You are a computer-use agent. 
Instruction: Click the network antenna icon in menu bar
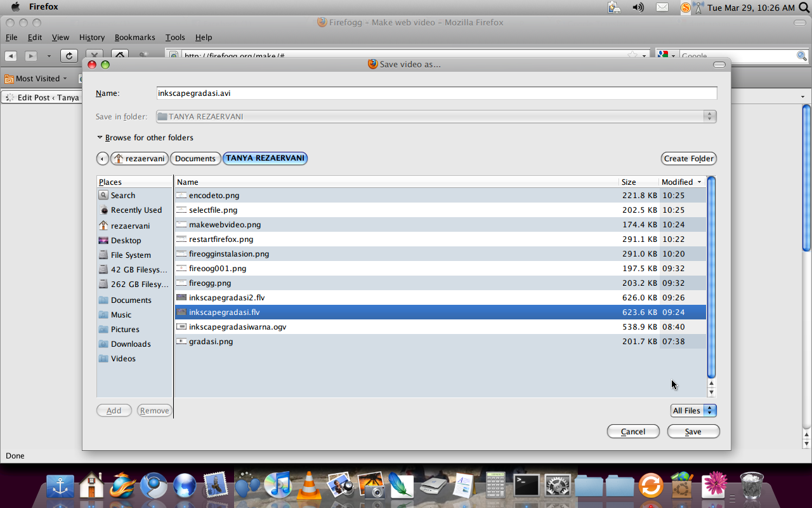[x=698, y=8]
